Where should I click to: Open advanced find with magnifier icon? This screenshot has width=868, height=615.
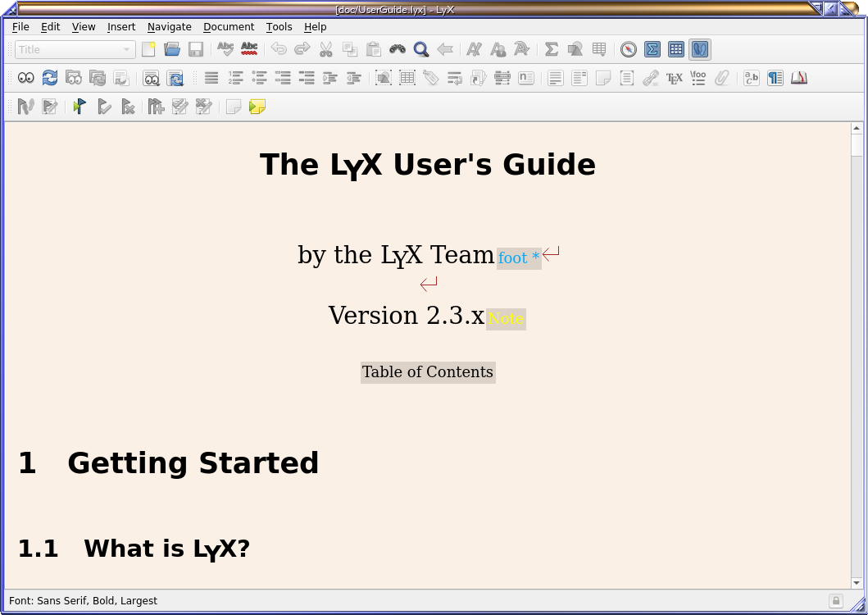click(x=421, y=49)
